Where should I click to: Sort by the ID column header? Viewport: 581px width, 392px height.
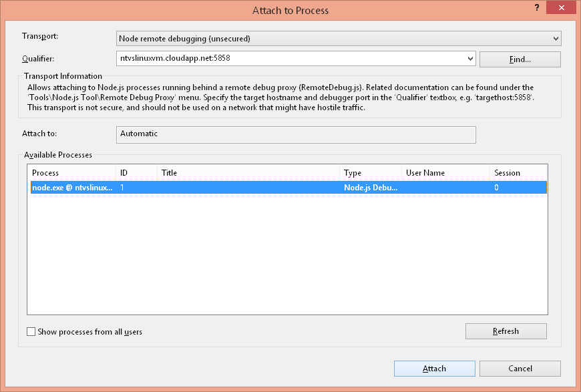(x=136, y=173)
